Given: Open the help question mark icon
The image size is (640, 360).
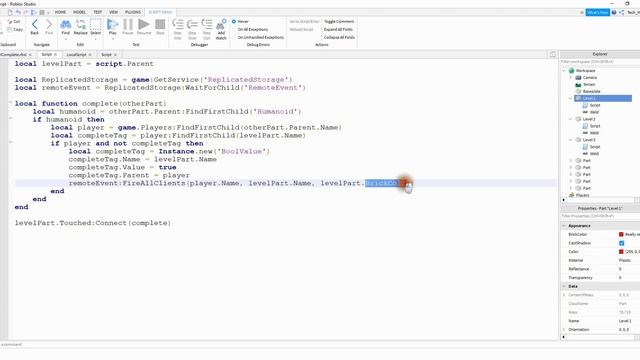Looking at the screenshot, I should (x=614, y=13).
